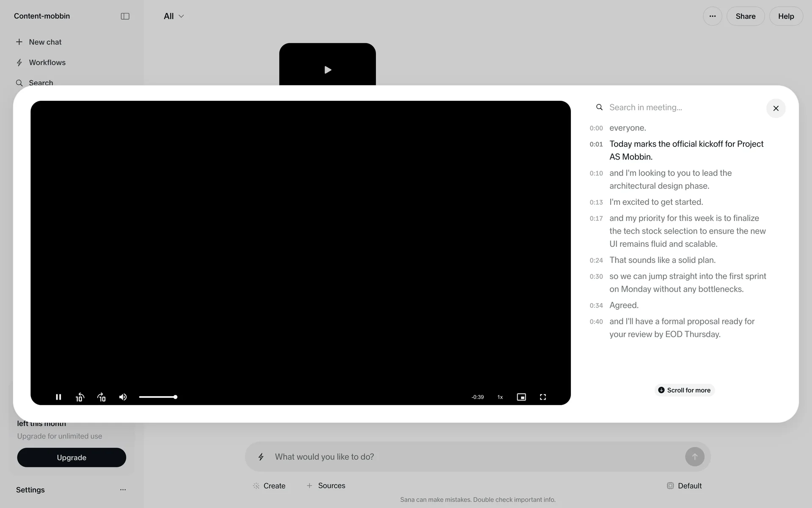The height and width of the screenshot is (508, 812).
Task: Skip forward 10 seconds in video
Action: pyautogui.click(x=101, y=397)
